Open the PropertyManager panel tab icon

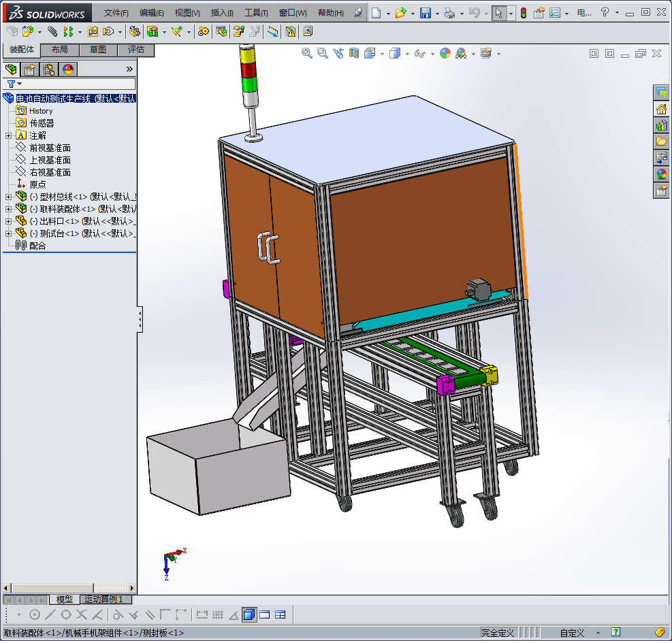tap(29, 69)
